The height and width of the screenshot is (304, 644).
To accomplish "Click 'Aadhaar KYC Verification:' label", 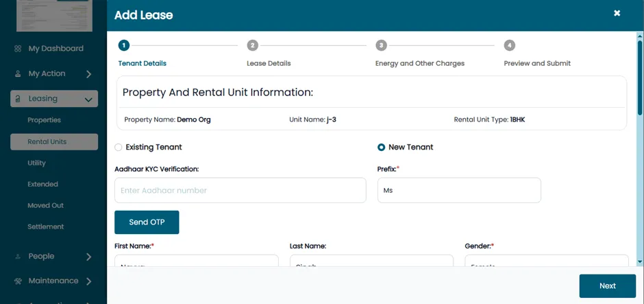I will (x=157, y=169).
